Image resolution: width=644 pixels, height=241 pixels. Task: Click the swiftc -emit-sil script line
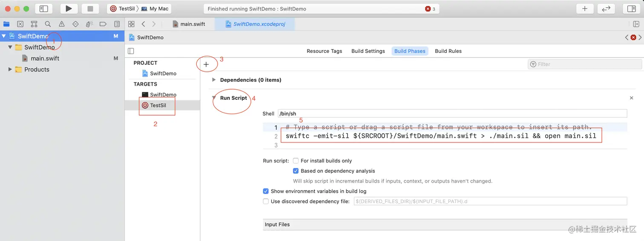pyautogui.click(x=441, y=136)
